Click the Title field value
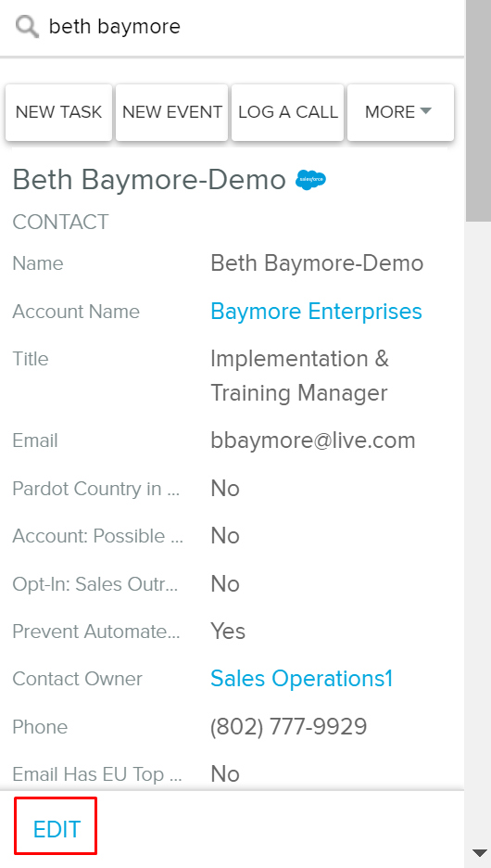The height and width of the screenshot is (868, 491). (299, 376)
